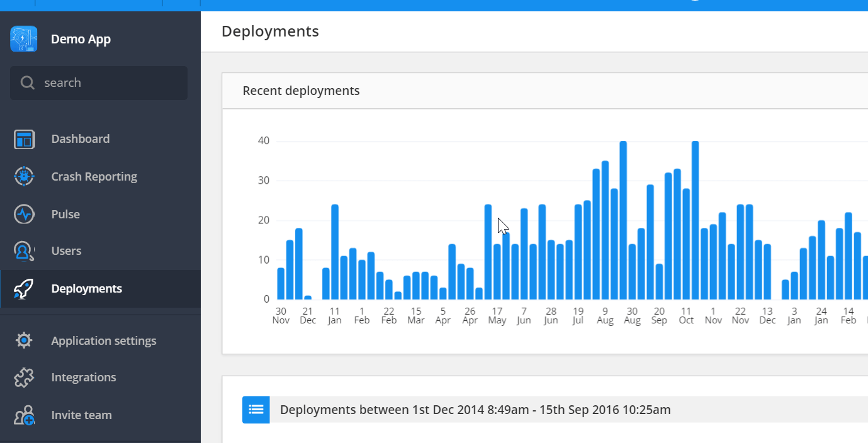Click the Recent deployments panel header
The image size is (868, 443).
pos(301,91)
